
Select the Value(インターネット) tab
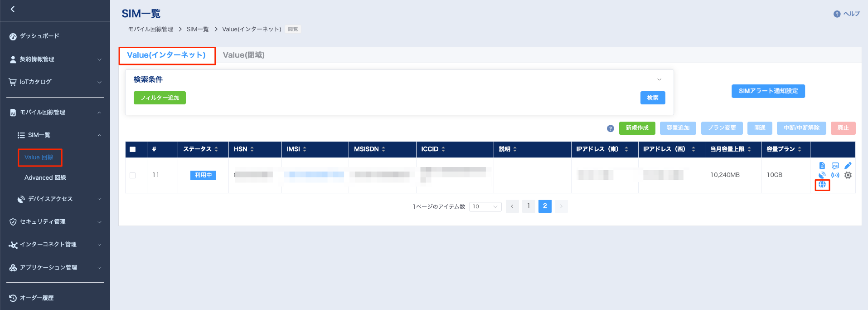pyautogui.click(x=166, y=55)
